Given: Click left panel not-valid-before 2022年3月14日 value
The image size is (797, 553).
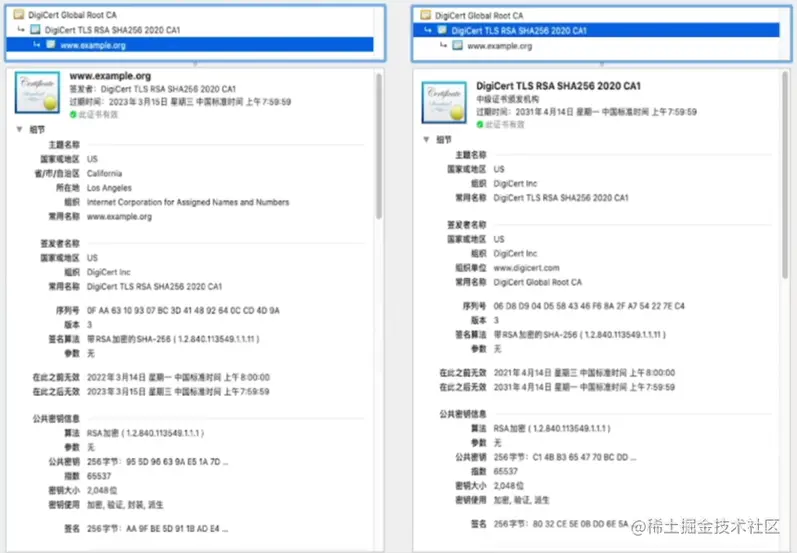Looking at the screenshot, I should [178, 378].
